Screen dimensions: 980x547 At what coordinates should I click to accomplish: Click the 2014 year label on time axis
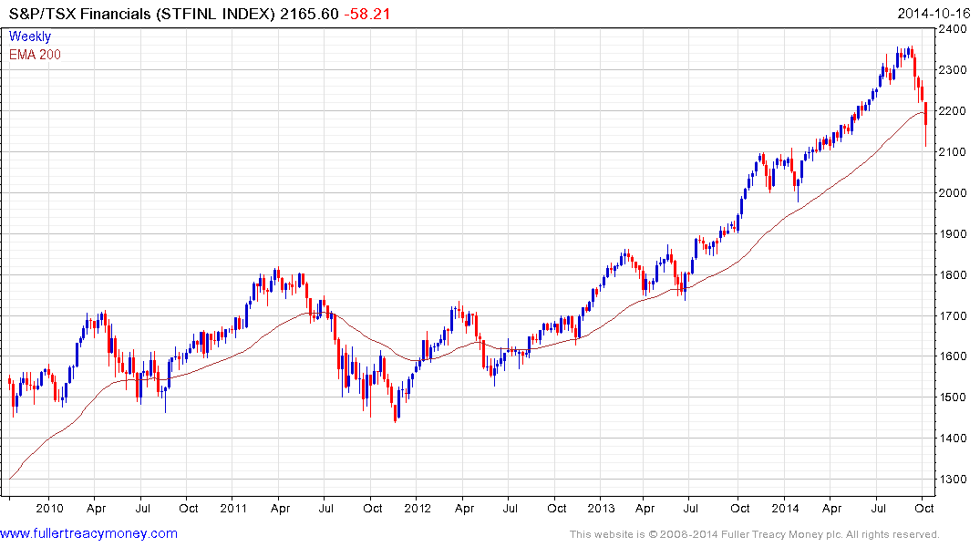tap(784, 508)
